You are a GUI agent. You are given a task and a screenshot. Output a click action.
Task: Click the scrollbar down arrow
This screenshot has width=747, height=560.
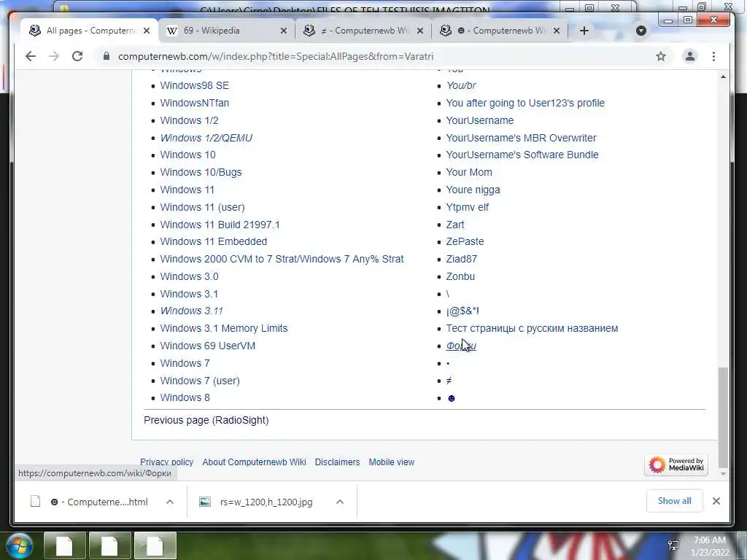723,474
